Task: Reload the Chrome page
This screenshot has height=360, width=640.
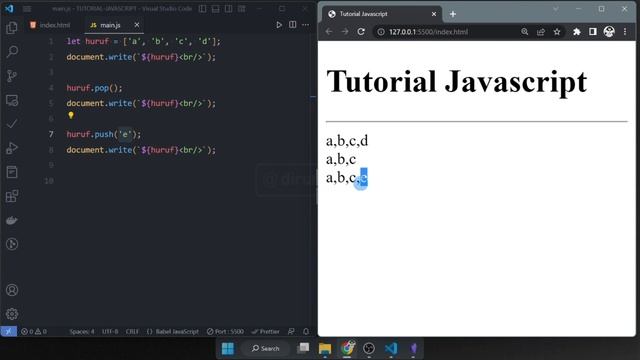Action: pyautogui.click(x=361, y=31)
